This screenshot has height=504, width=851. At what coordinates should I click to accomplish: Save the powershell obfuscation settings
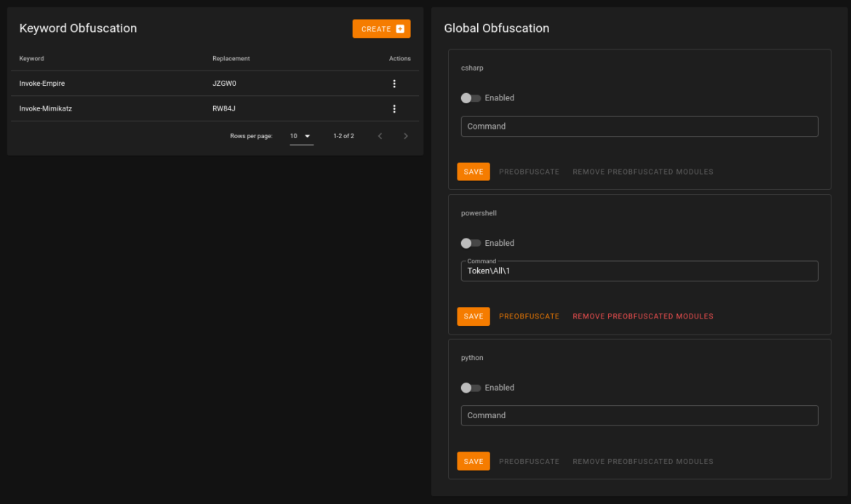pyautogui.click(x=474, y=316)
